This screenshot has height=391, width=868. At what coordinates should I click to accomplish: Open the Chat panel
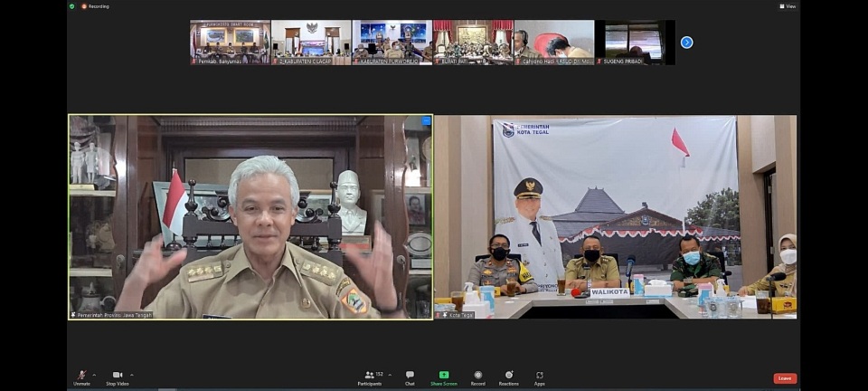tap(410, 377)
